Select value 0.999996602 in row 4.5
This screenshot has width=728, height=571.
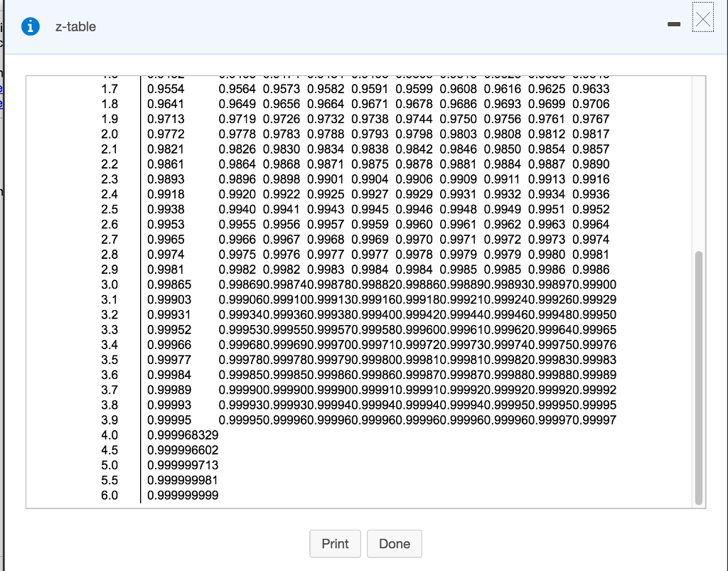click(x=183, y=450)
